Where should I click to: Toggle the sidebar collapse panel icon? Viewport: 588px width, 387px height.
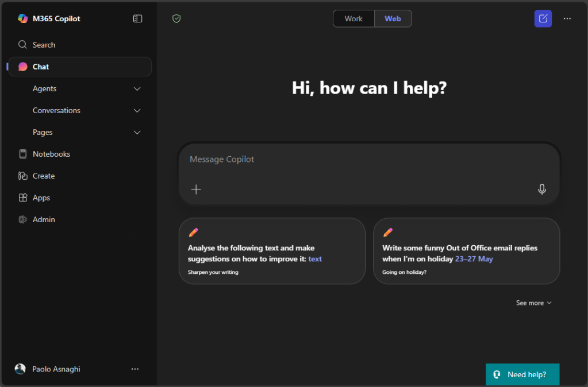pyautogui.click(x=137, y=18)
